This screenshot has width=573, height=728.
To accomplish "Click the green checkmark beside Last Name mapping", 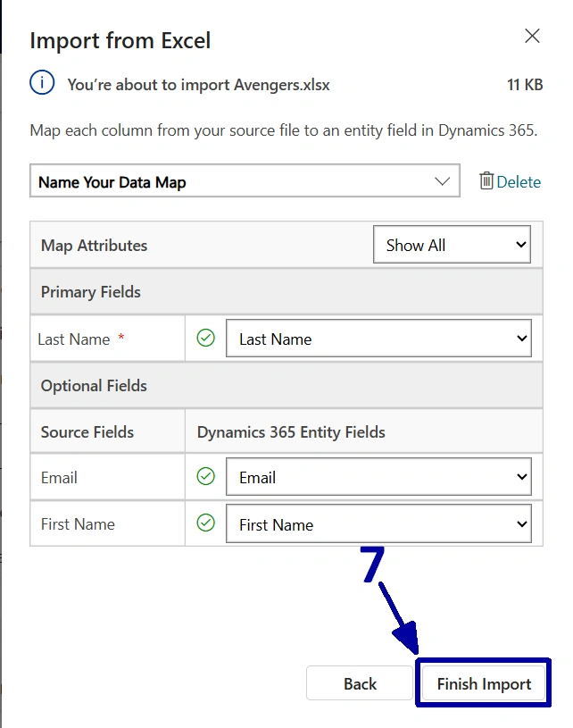I will pyautogui.click(x=206, y=339).
